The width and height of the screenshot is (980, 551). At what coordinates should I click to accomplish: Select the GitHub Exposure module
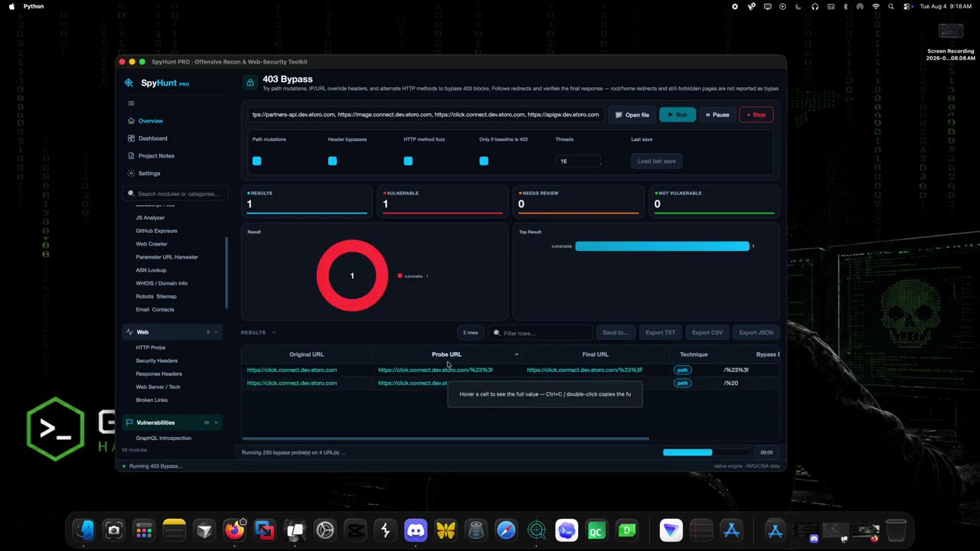(x=156, y=230)
